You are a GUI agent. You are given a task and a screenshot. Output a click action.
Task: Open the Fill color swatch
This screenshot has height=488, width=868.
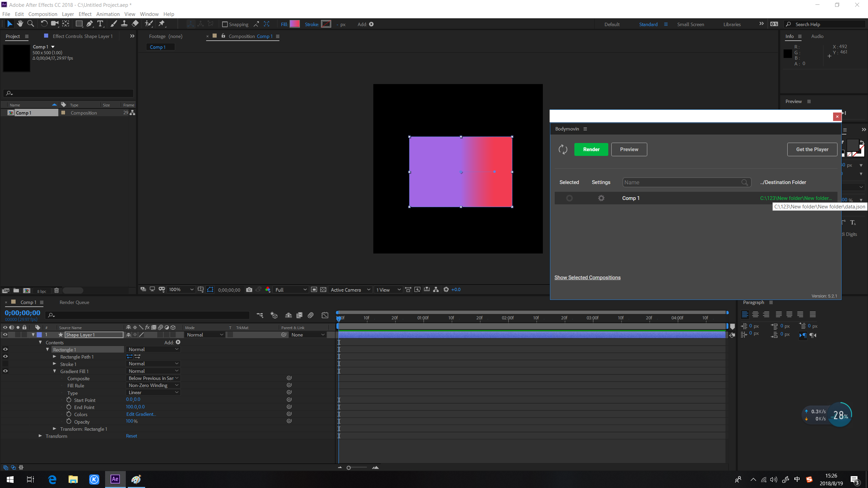pos(295,24)
